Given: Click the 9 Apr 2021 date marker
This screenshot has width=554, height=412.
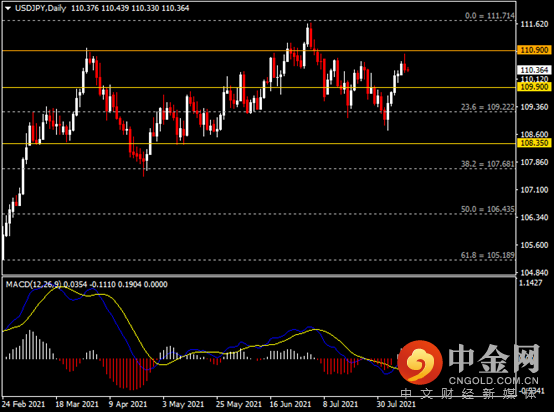Looking at the screenshot, I should 128,404.
